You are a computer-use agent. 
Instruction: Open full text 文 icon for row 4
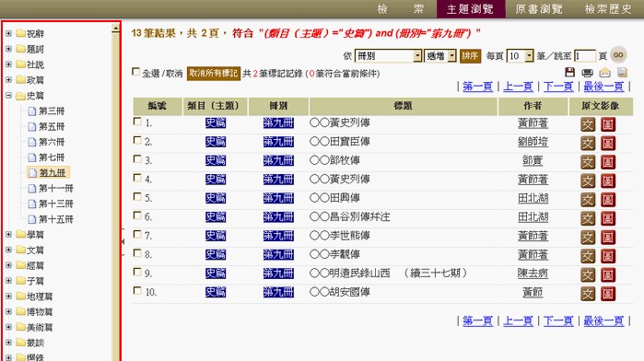click(588, 181)
